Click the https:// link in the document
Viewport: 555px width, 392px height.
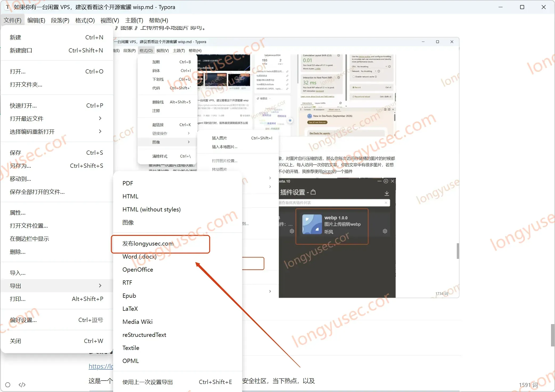pos(101,366)
